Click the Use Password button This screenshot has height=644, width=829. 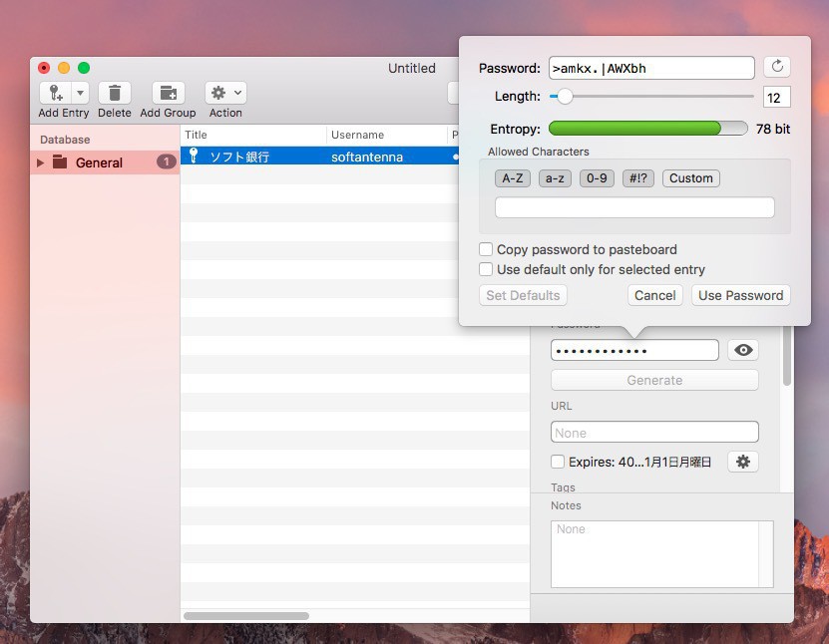pyautogui.click(x=740, y=295)
